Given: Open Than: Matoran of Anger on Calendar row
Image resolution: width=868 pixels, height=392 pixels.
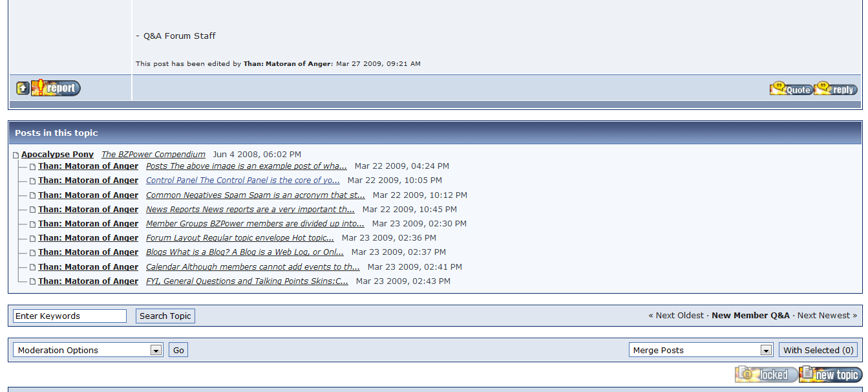Looking at the screenshot, I should tap(88, 267).
